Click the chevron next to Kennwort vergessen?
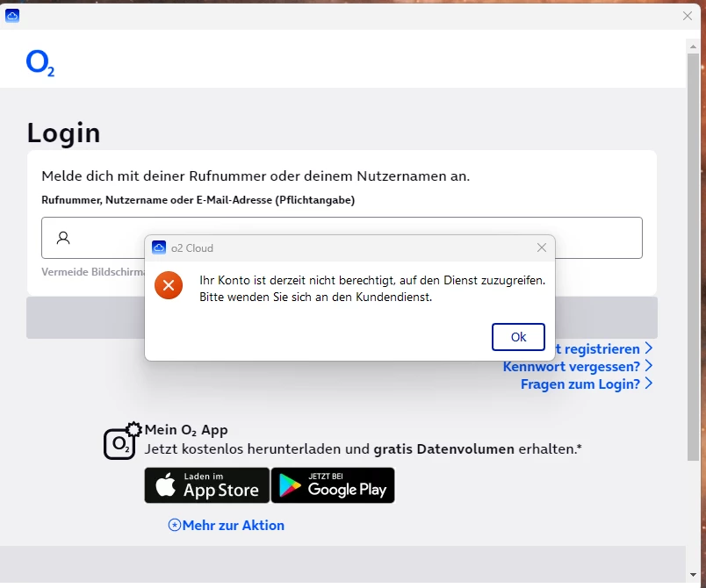Screen dimensions: 706x588 click(648, 366)
